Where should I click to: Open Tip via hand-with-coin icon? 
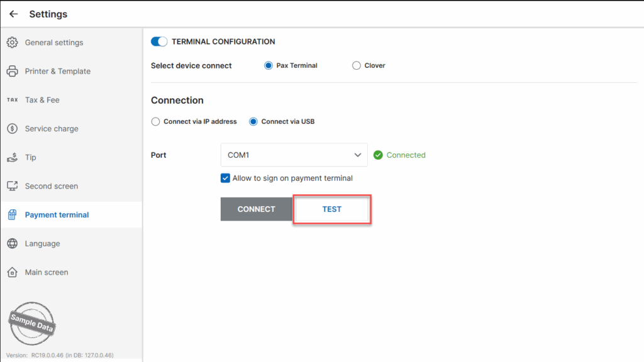pos(13,157)
